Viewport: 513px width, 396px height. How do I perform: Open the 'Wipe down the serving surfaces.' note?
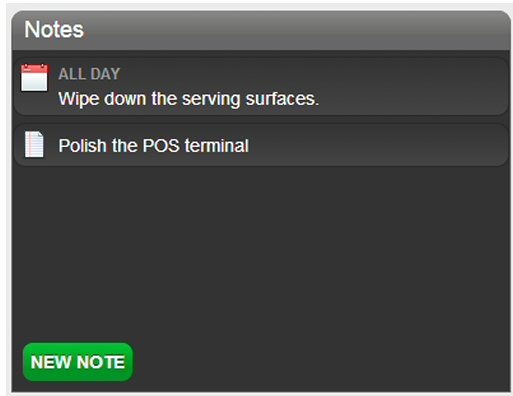[x=189, y=99]
